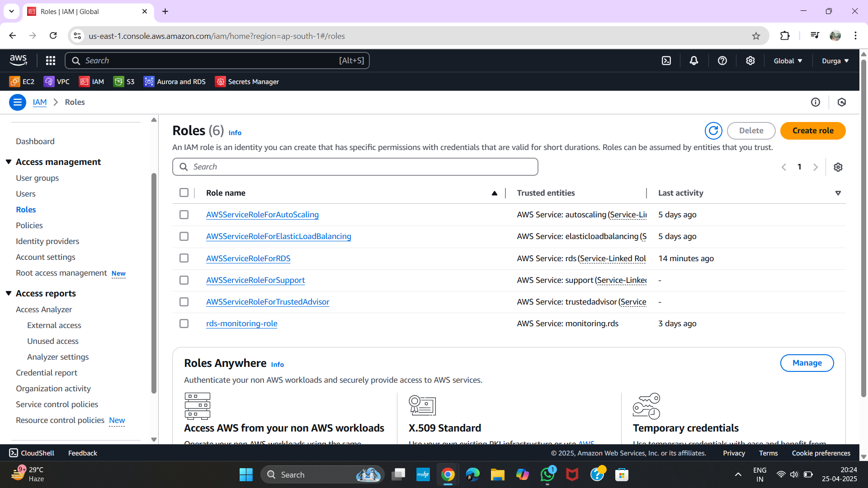Collapse the Access reports section
Viewport: 868px width, 488px height.
pos(9,293)
